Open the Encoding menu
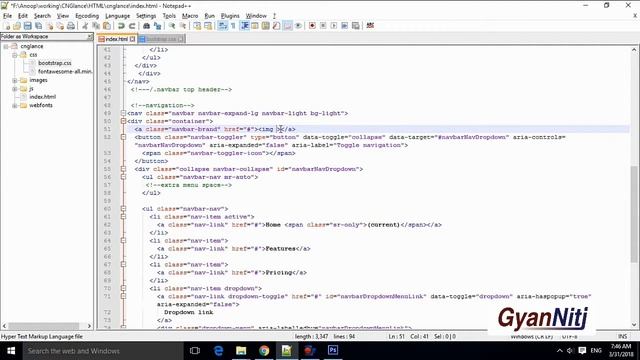This screenshot has height=360, width=640. 87,16
